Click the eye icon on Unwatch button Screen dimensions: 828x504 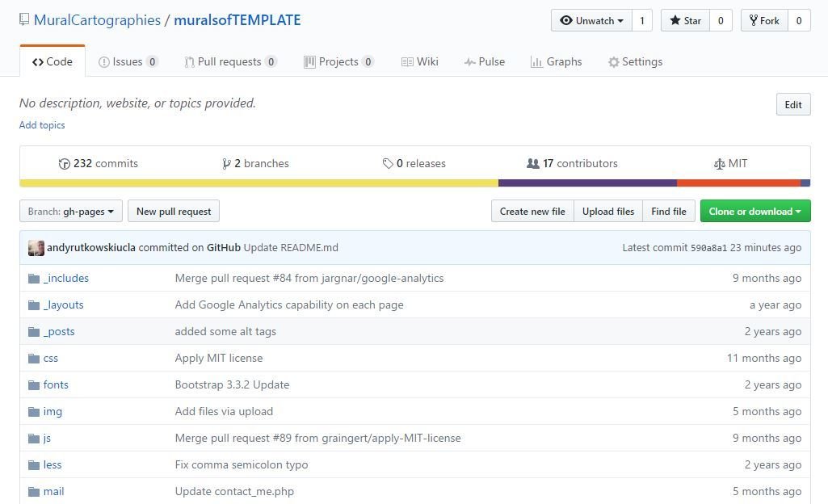(x=566, y=20)
